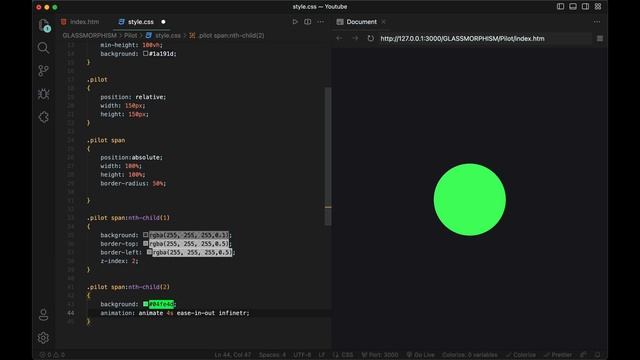Select the style.css tab

point(141,22)
